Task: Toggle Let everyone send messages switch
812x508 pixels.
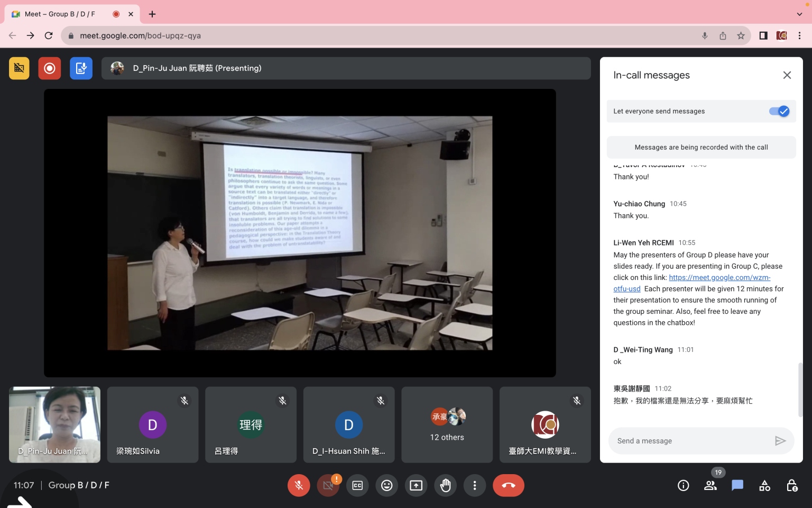Action: click(x=779, y=111)
